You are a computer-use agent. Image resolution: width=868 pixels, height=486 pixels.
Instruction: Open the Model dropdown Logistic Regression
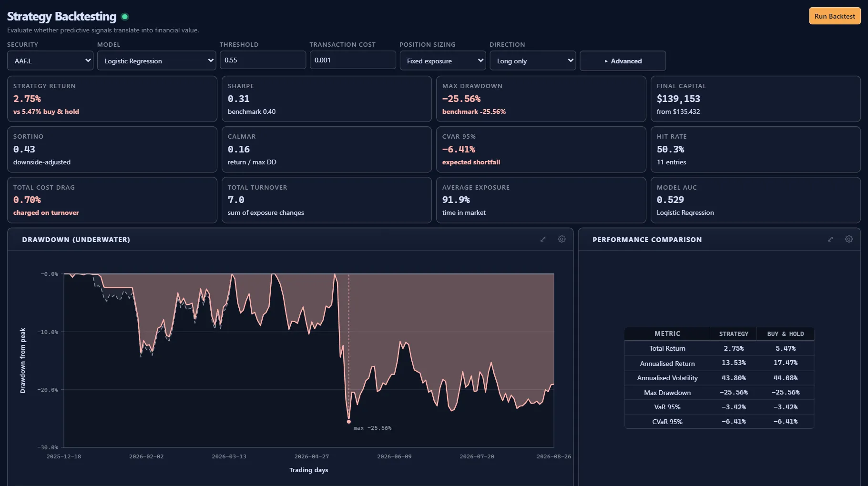pos(156,61)
